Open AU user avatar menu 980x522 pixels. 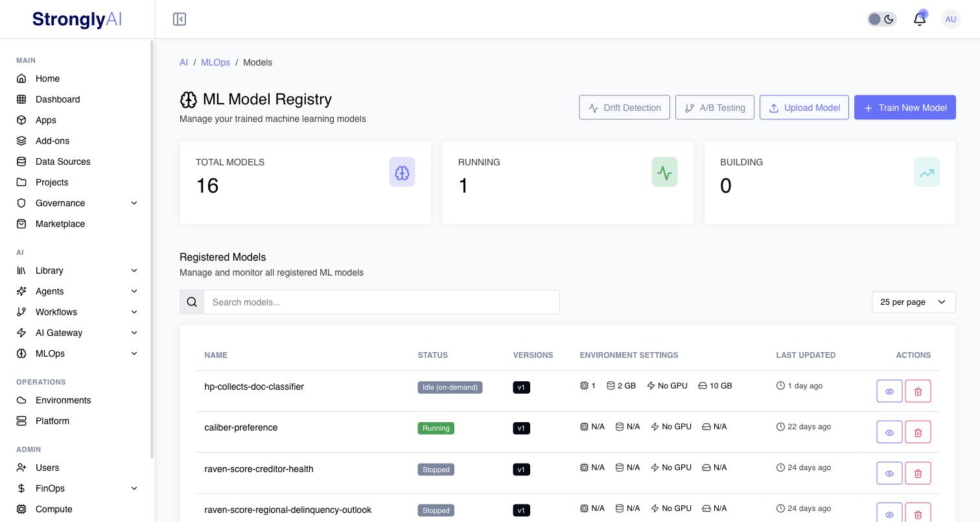point(951,19)
